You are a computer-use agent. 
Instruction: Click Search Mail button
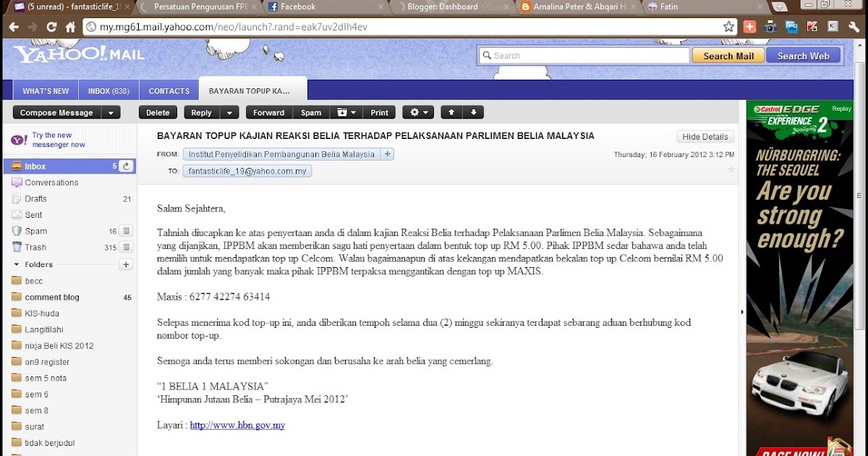coord(728,56)
